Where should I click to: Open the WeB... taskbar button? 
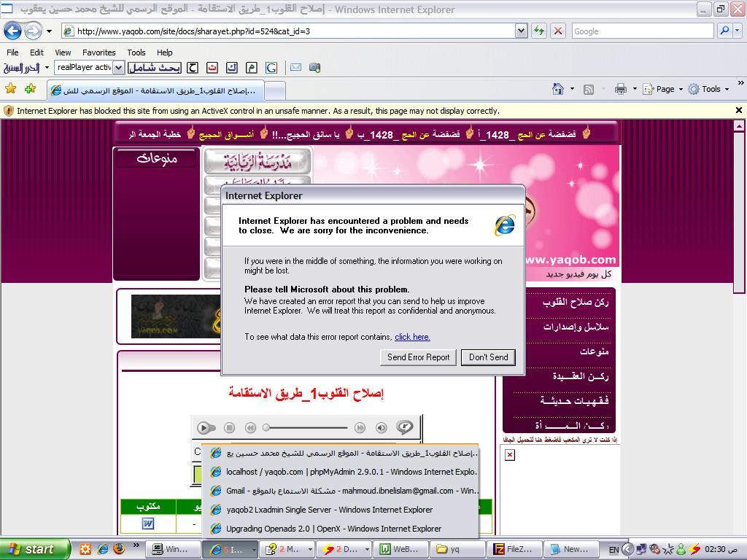[401, 549]
